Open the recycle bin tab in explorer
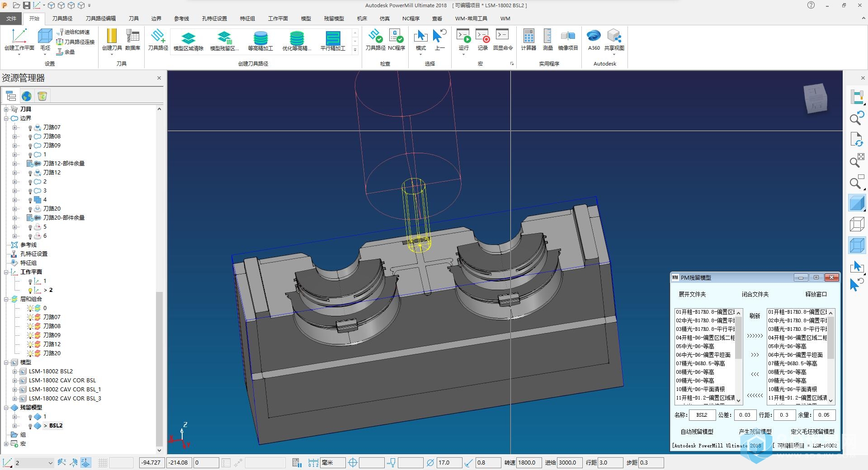Image resolution: width=868 pixels, height=470 pixels. [42, 96]
